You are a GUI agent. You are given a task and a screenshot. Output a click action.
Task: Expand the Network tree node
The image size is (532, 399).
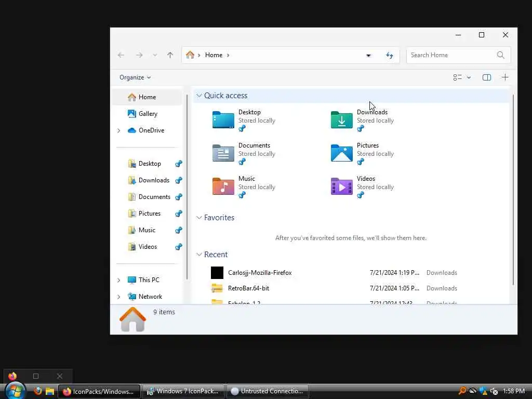coord(119,297)
